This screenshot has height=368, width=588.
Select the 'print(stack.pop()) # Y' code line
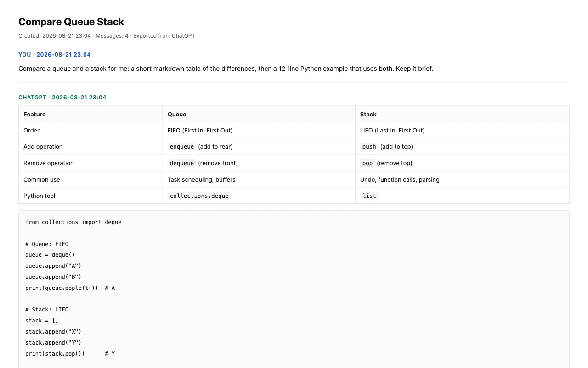(70, 354)
